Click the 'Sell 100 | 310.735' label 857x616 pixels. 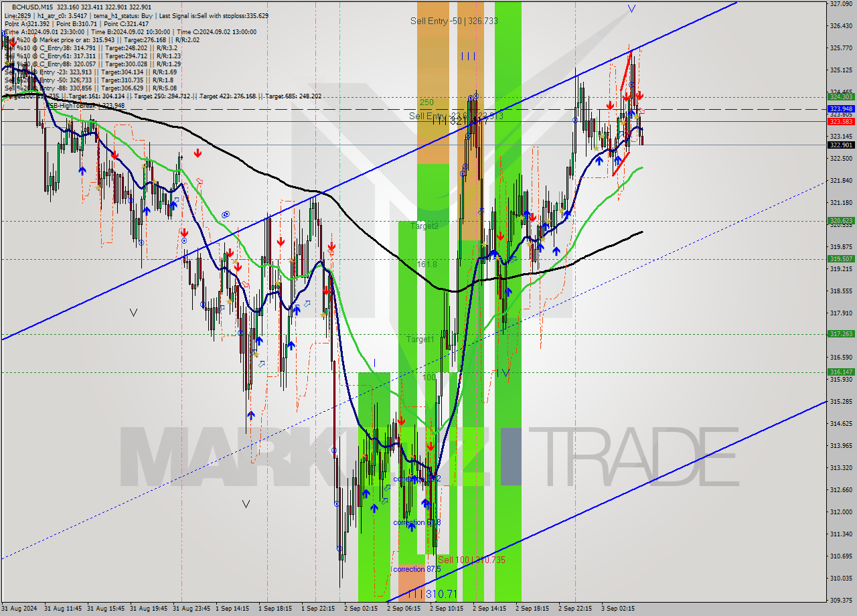(x=471, y=560)
